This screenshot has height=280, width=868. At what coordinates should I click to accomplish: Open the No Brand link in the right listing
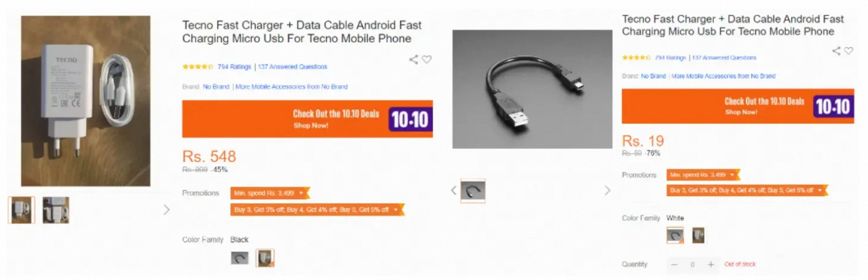pos(653,76)
